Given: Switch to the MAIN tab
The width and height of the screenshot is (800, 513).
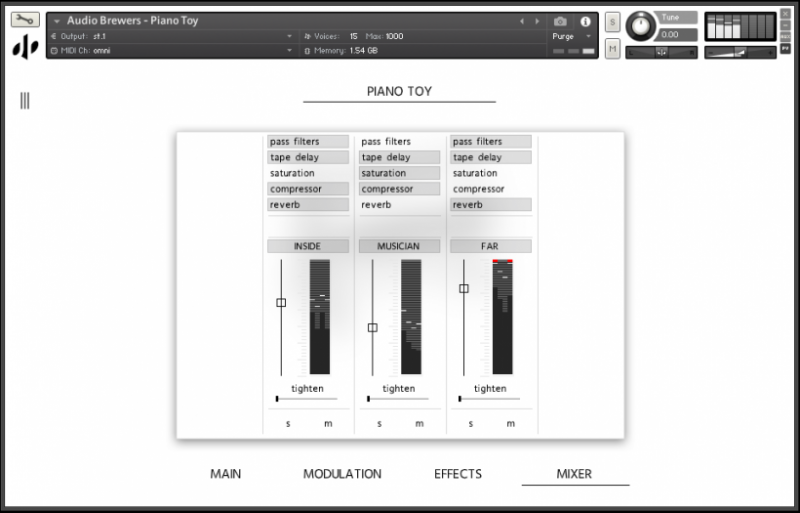Looking at the screenshot, I should tap(226, 474).
